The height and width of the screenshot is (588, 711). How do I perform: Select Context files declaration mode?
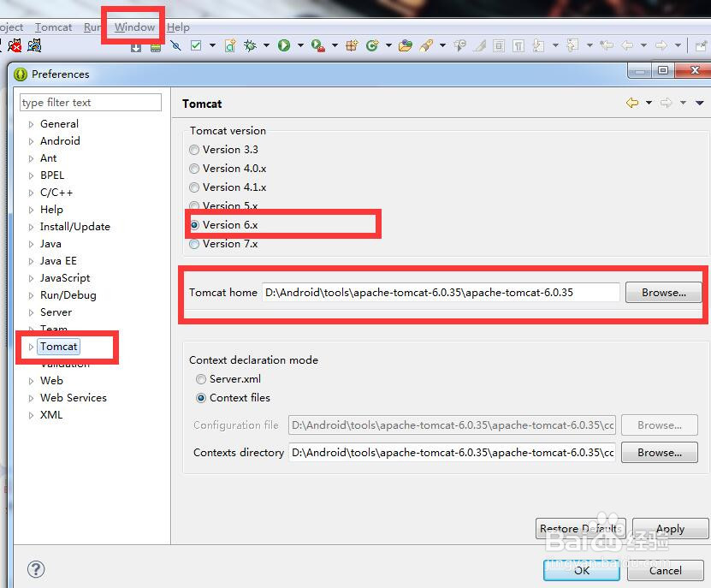coord(201,398)
